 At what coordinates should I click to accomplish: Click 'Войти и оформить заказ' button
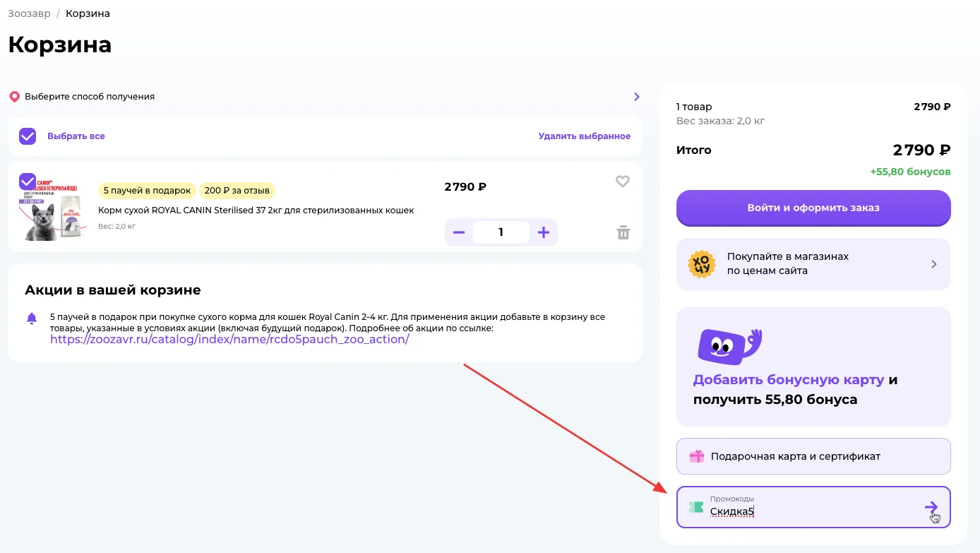(813, 208)
